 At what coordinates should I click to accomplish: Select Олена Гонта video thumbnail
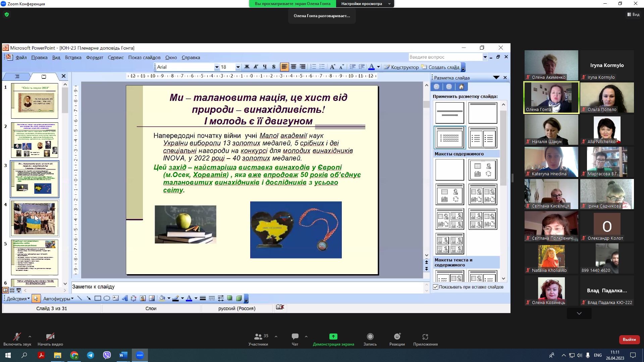[x=551, y=98]
